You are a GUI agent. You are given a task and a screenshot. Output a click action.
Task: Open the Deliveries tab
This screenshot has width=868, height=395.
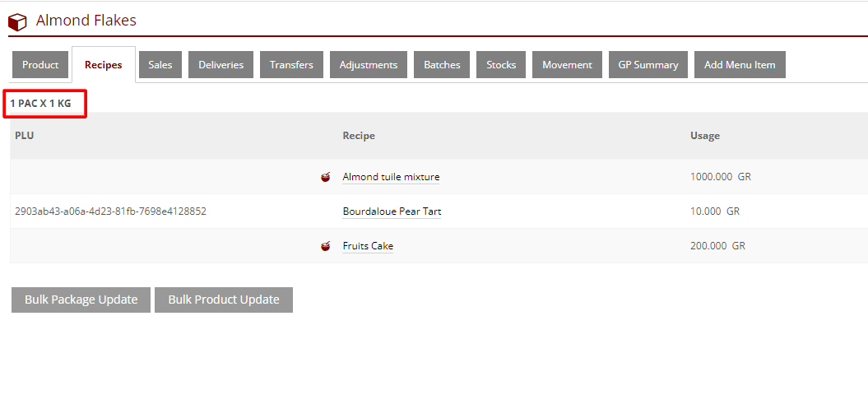point(220,65)
